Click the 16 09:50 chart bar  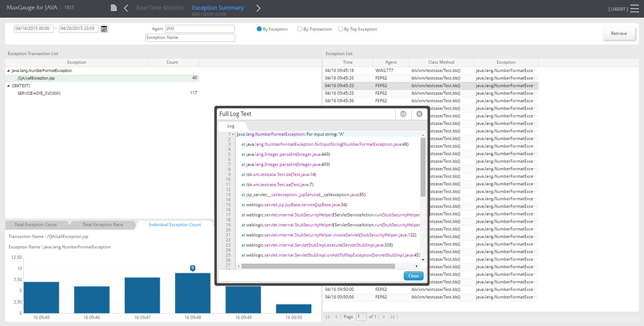294,309
